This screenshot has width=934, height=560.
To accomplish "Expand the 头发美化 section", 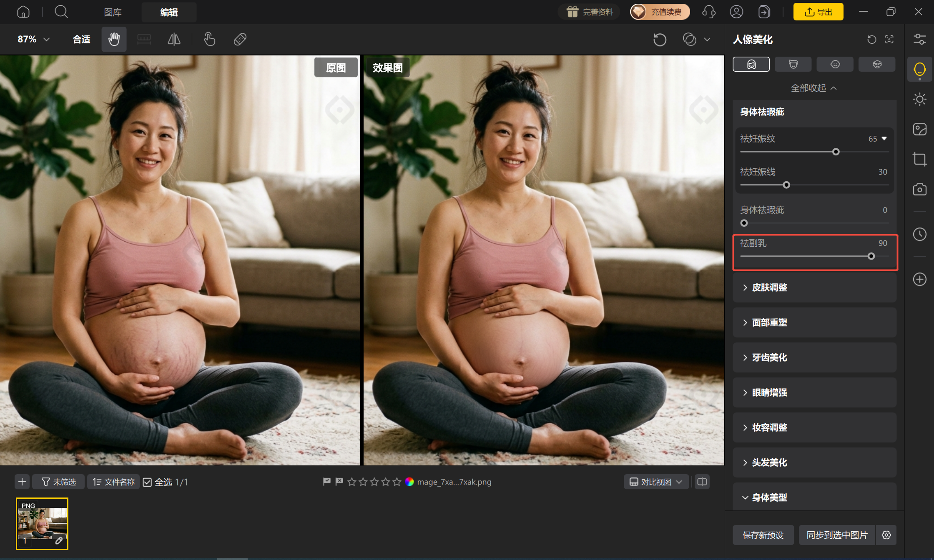I will [x=814, y=462].
